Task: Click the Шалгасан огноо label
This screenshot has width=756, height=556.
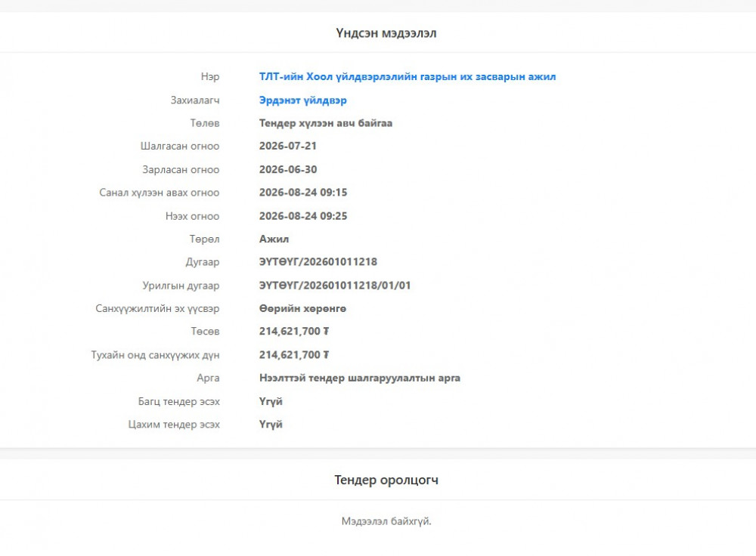Action: pos(180,146)
